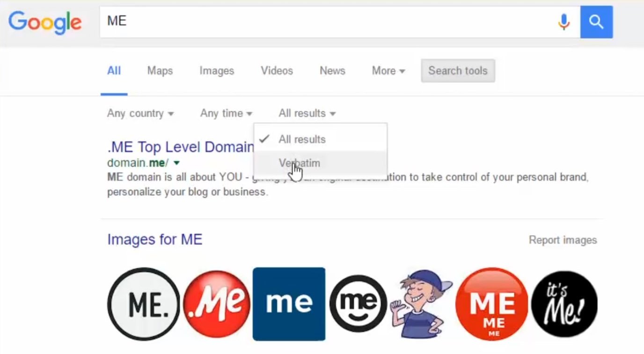Click the domain.me/ green URL text
This screenshot has height=354, width=644.
click(138, 163)
